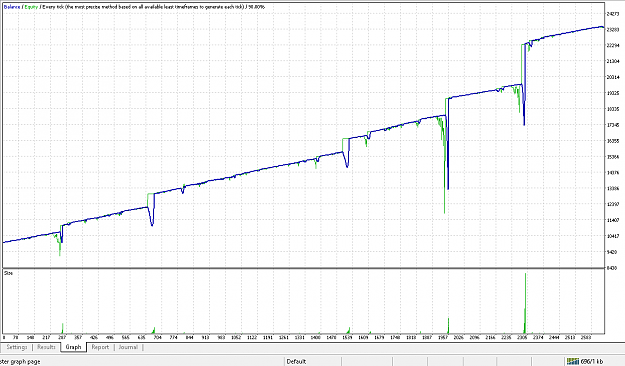Click the 22294 value on the price axis

612,45
